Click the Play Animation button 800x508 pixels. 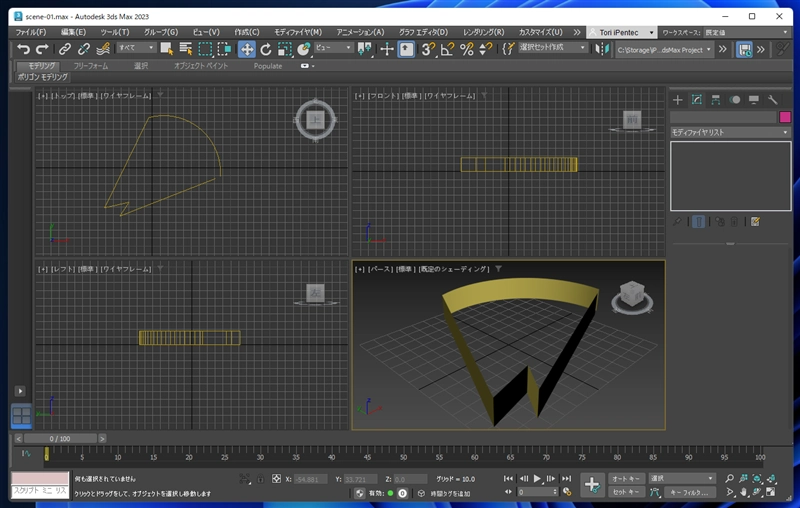538,479
